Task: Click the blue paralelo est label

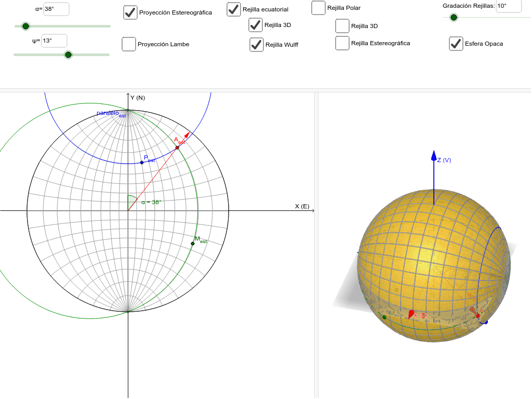Action: tap(111, 114)
